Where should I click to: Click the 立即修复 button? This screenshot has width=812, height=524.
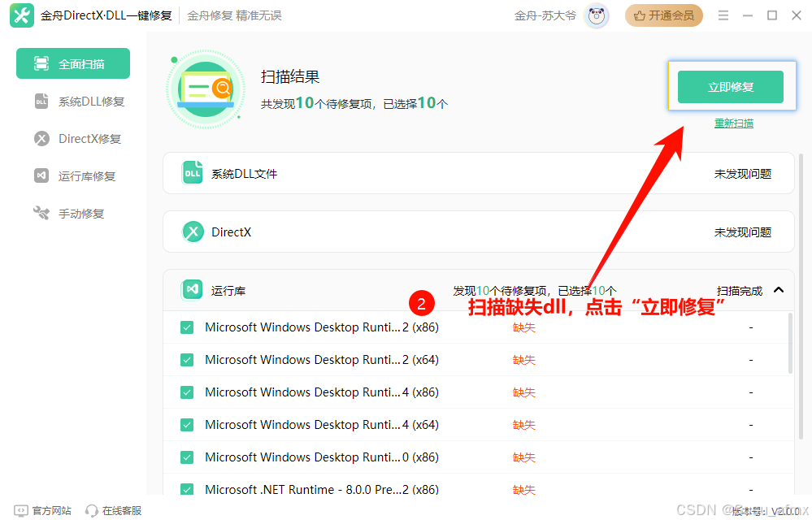coord(730,87)
